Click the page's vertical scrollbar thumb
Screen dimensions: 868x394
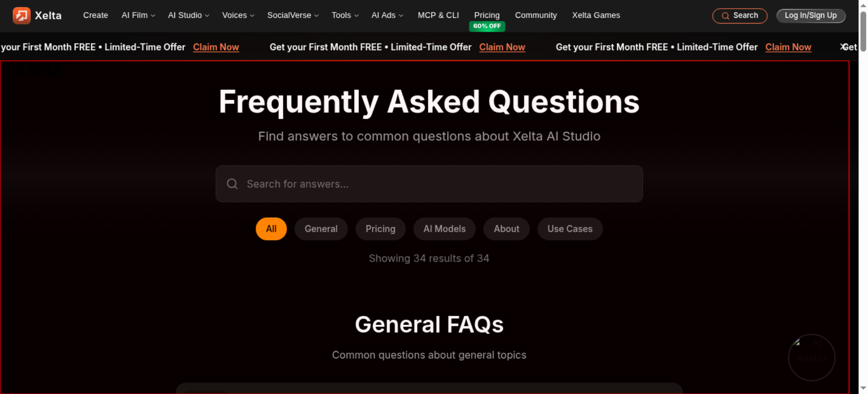click(x=863, y=31)
